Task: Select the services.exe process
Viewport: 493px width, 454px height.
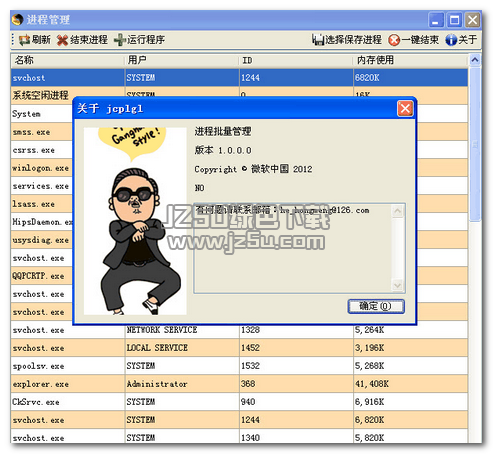Action: [42, 186]
